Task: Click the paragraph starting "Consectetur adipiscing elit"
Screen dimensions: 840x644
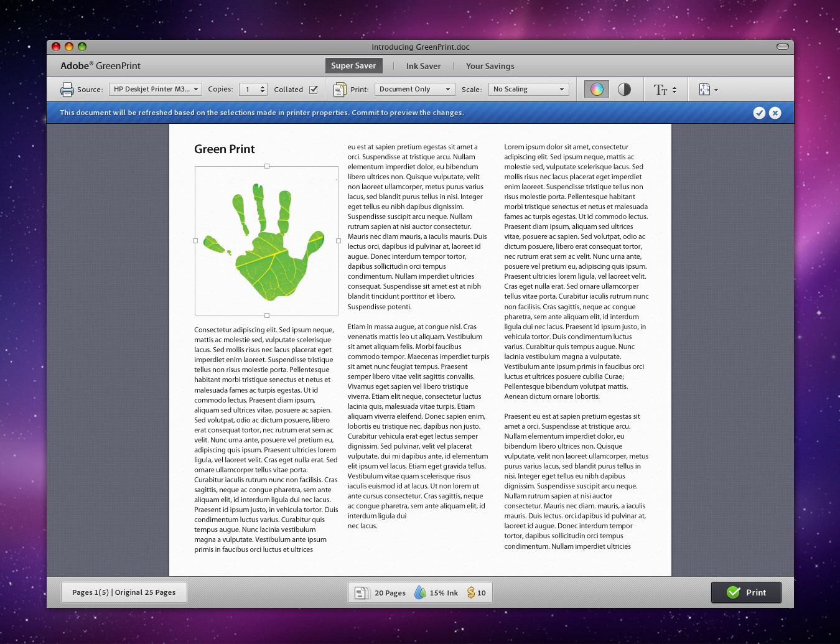Action: click(266, 439)
